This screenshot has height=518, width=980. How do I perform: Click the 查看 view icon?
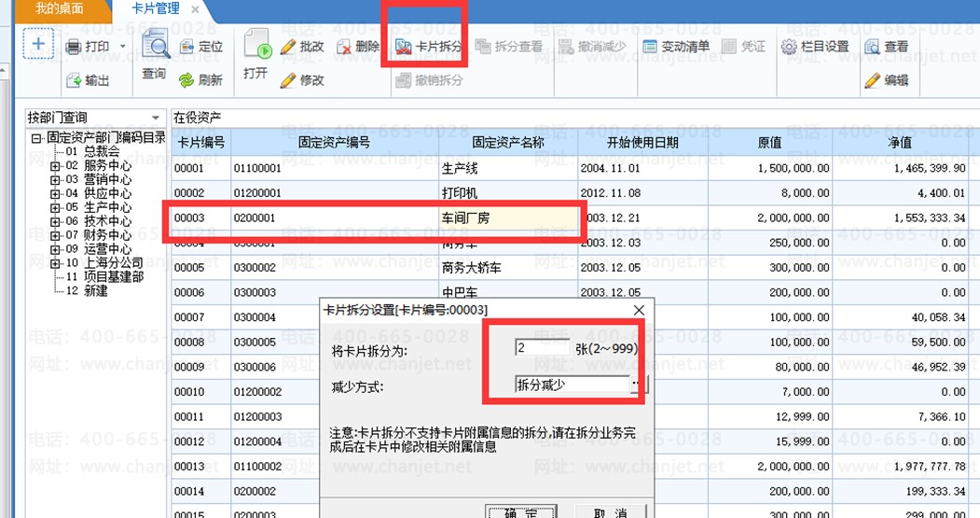click(x=872, y=47)
